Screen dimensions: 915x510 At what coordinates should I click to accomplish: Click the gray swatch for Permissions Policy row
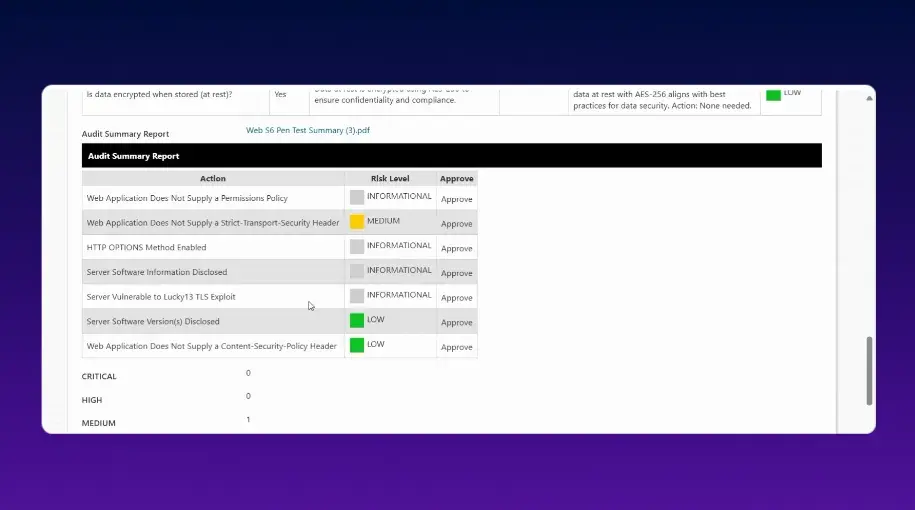click(x=357, y=197)
